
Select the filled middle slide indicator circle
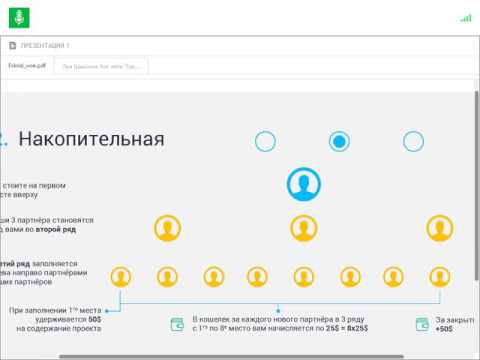pos(339,141)
